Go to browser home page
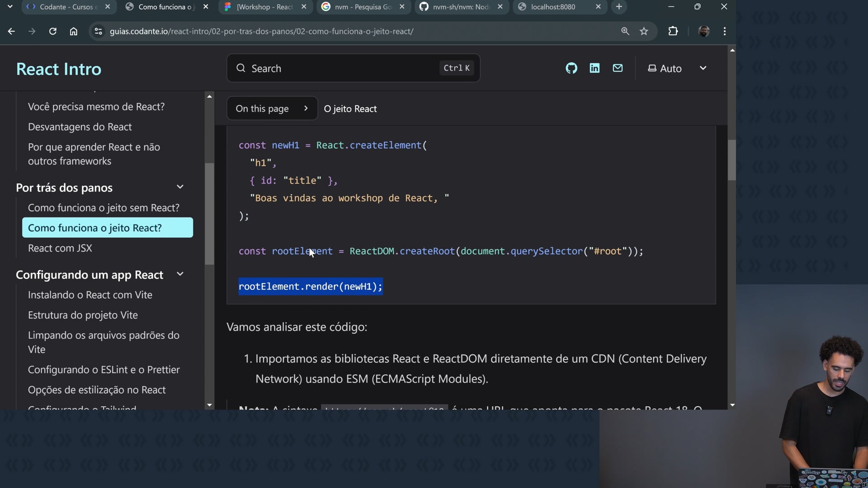 coord(74,31)
